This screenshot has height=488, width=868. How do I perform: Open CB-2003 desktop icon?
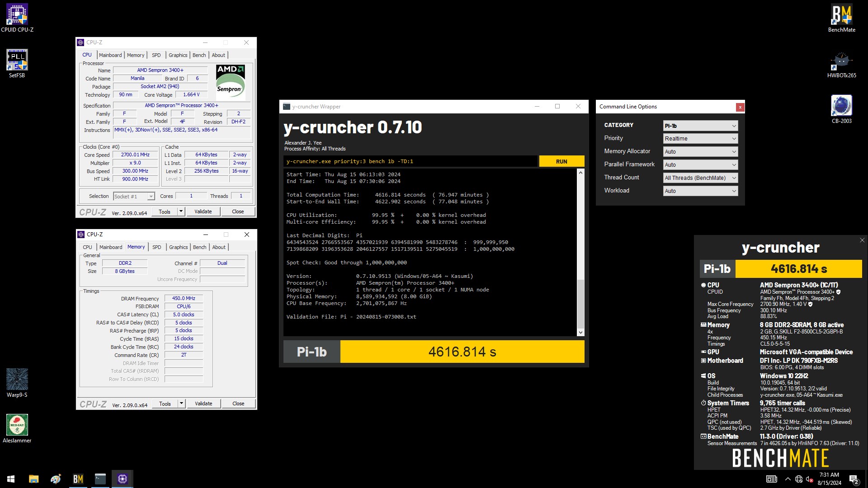pyautogui.click(x=841, y=109)
